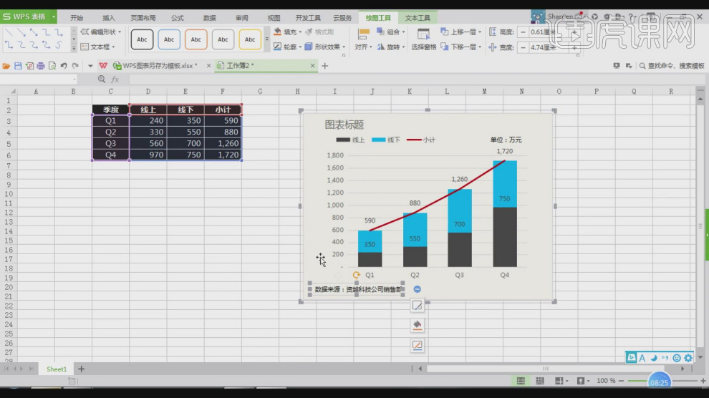Click the floating shape style icon
Screen dimensions: 709x399
[x=417, y=305]
